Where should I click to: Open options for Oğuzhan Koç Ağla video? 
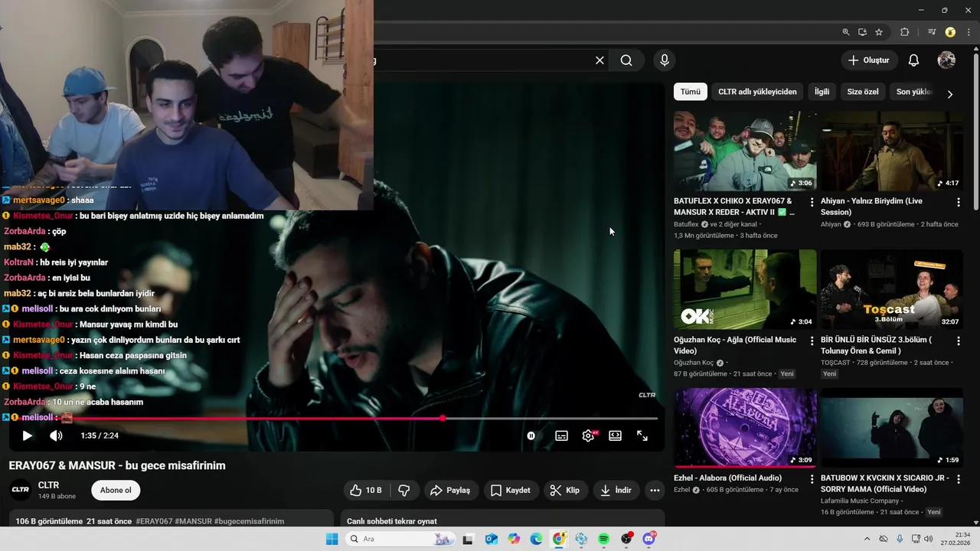(x=812, y=341)
